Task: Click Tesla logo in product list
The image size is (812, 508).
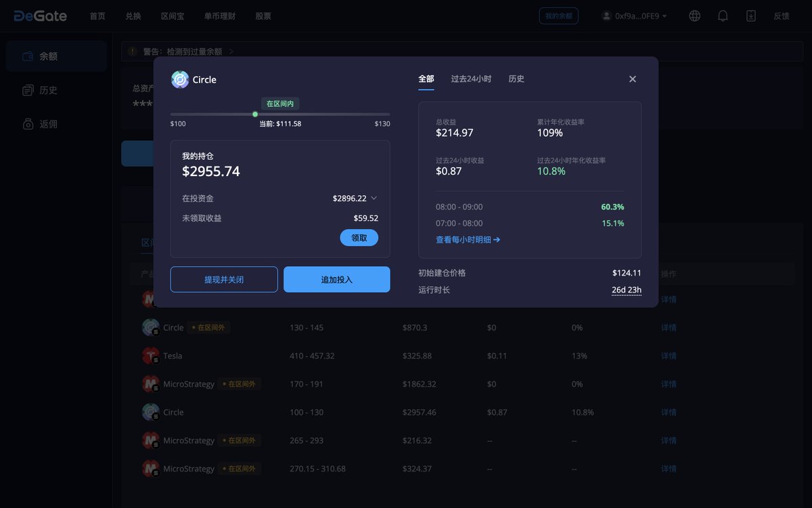Action: pyautogui.click(x=151, y=356)
